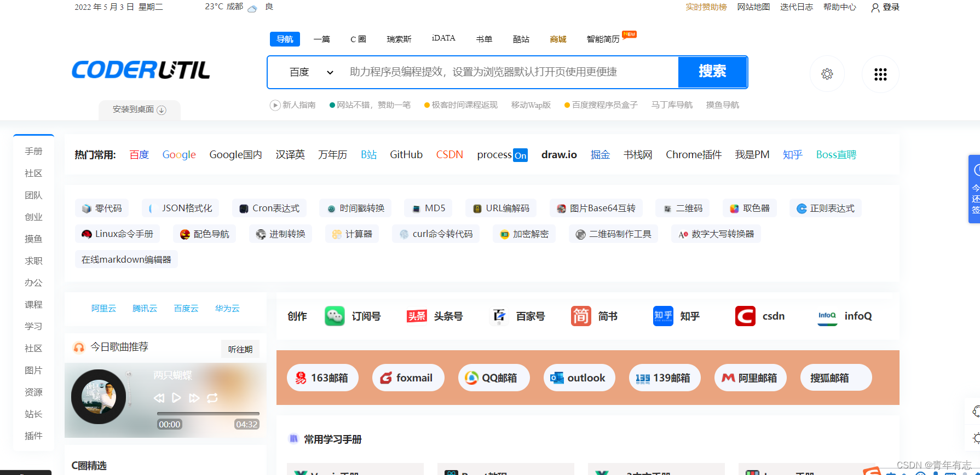Click the 听往期 button
980x475 pixels.
(x=240, y=349)
